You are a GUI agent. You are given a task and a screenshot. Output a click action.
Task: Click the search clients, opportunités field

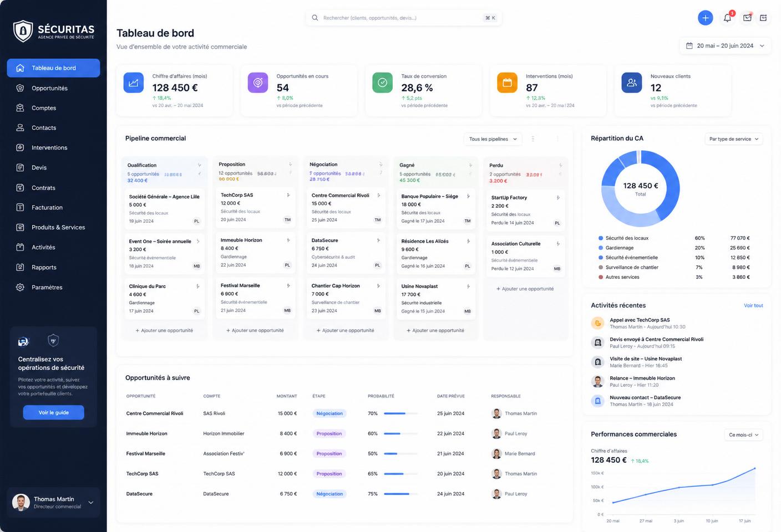point(404,18)
